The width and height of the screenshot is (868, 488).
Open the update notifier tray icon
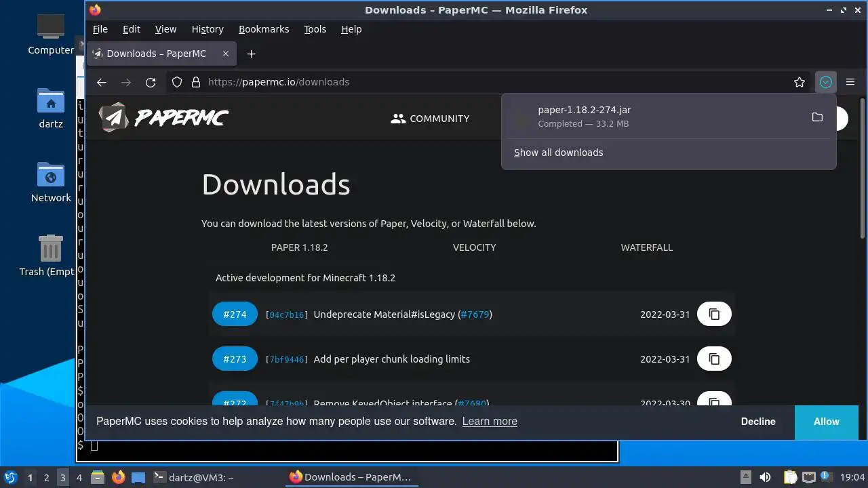click(x=826, y=477)
